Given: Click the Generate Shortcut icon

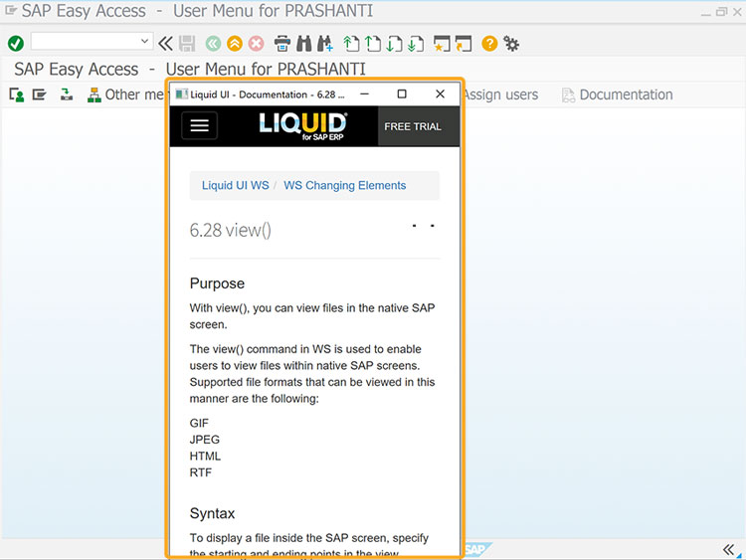Looking at the screenshot, I should pyautogui.click(x=464, y=44).
